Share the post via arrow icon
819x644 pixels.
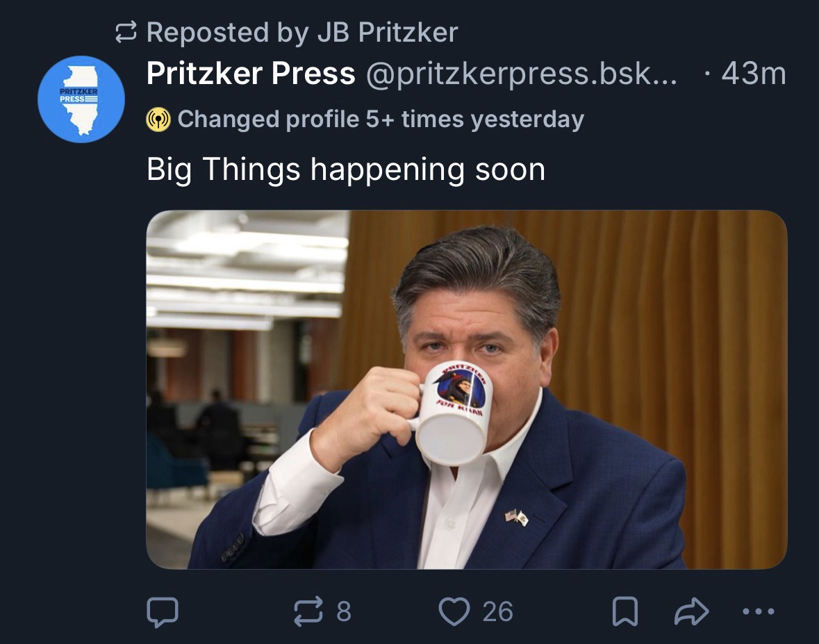691,611
